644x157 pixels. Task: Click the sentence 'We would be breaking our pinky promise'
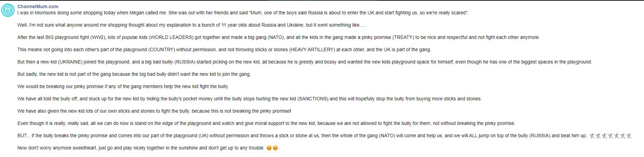[123, 86]
